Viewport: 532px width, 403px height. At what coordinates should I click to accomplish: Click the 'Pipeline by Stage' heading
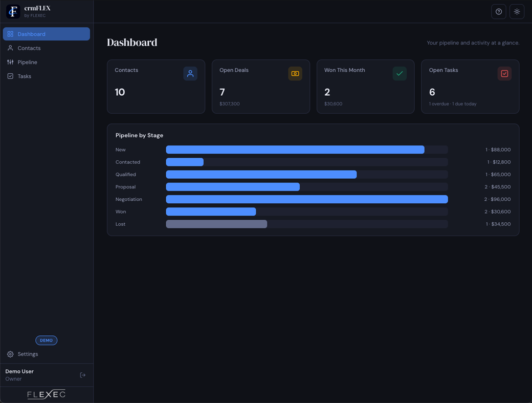click(139, 136)
